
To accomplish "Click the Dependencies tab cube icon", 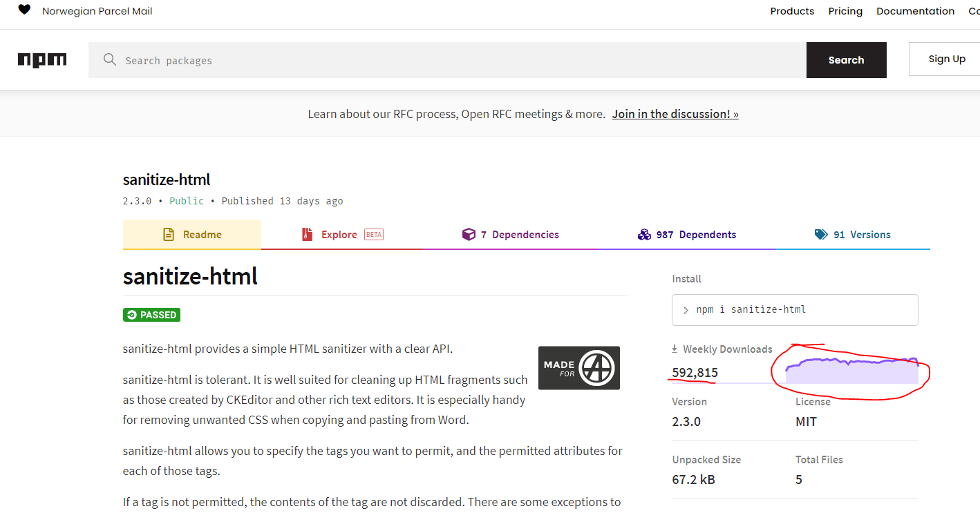I will pyautogui.click(x=469, y=235).
